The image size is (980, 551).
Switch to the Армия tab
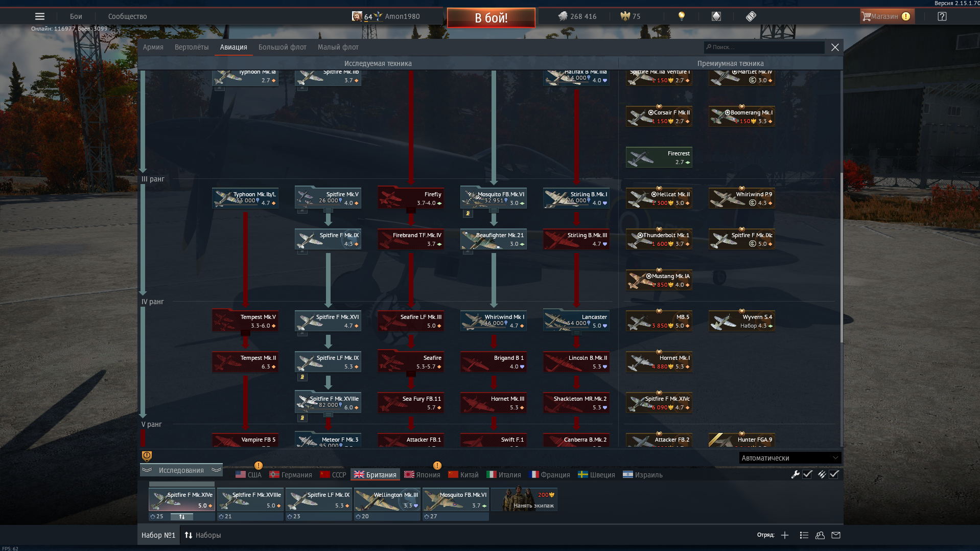click(153, 47)
